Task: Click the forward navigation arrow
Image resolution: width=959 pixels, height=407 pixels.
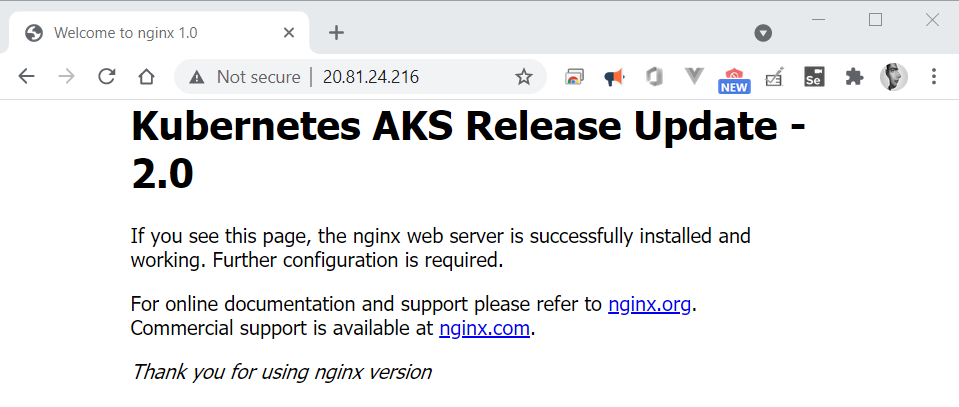Action: click(x=67, y=77)
